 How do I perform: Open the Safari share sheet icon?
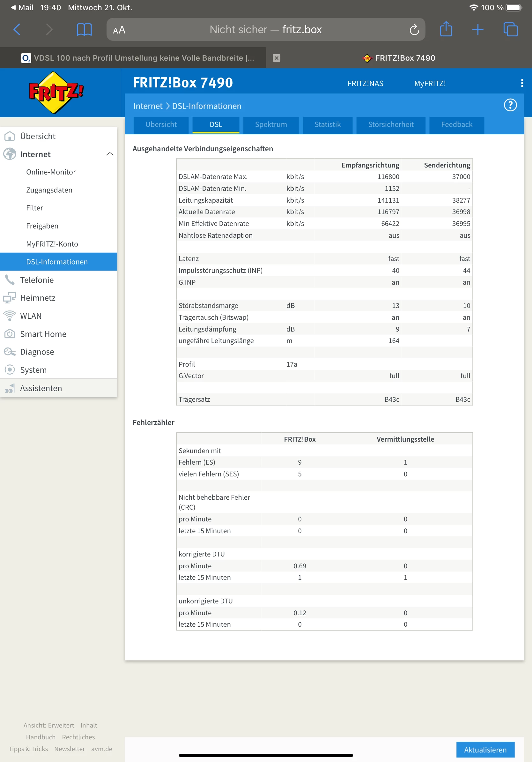[446, 29]
